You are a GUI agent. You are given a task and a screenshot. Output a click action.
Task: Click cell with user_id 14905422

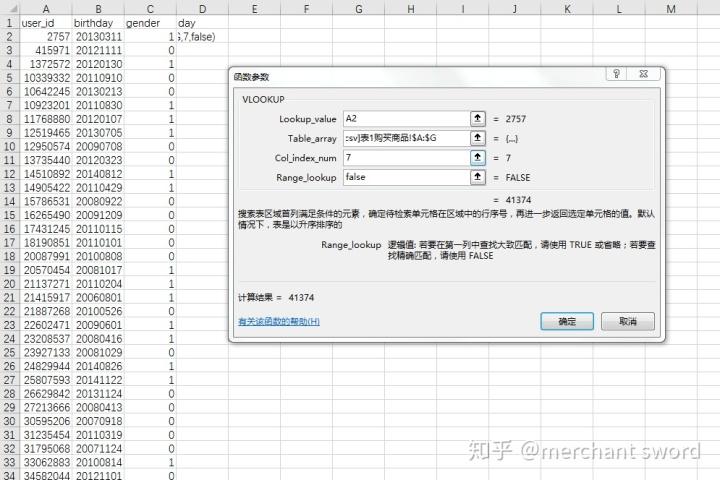46,187
